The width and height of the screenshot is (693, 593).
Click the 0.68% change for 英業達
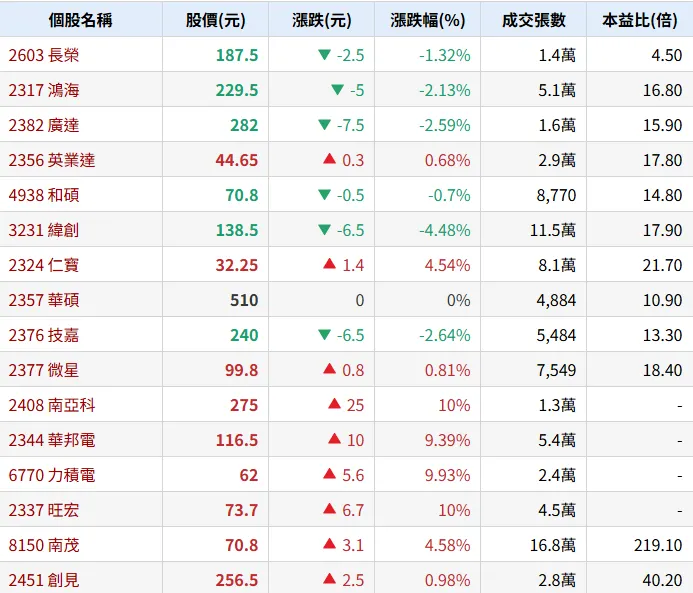tap(448, 160)
